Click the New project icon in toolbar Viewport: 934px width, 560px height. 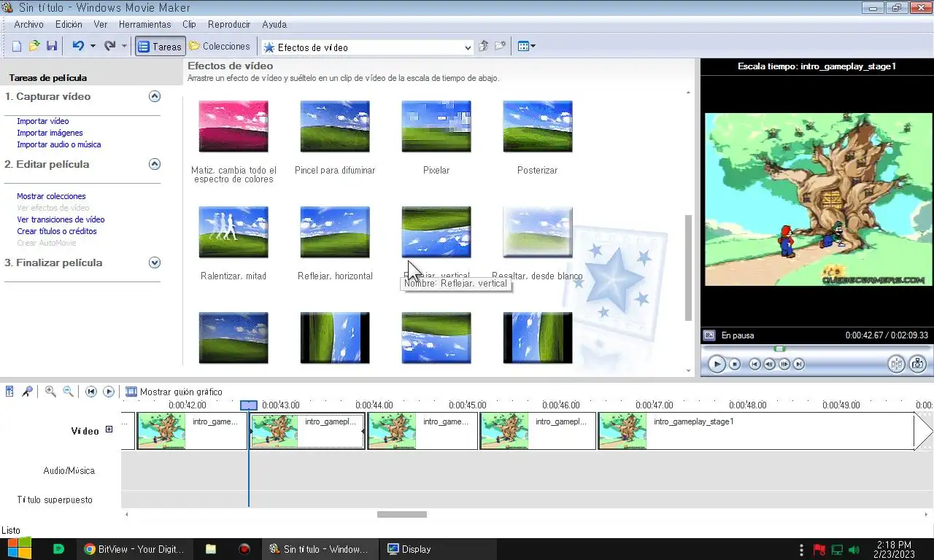pyautogui.click(x=17, y=46)
